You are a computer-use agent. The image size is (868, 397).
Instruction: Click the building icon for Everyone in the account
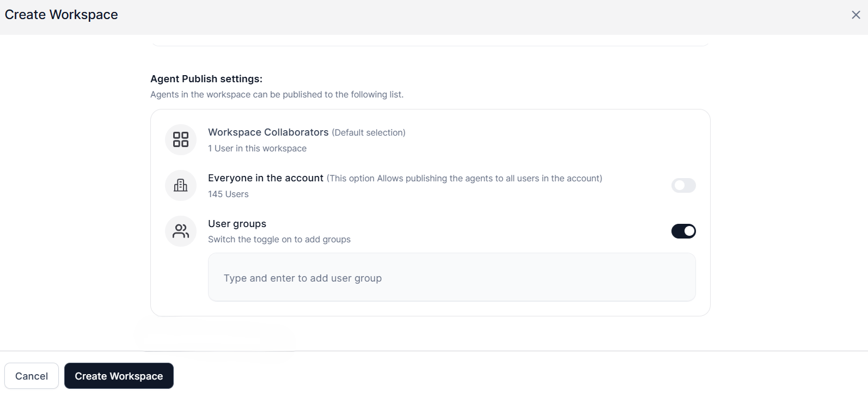181,185
